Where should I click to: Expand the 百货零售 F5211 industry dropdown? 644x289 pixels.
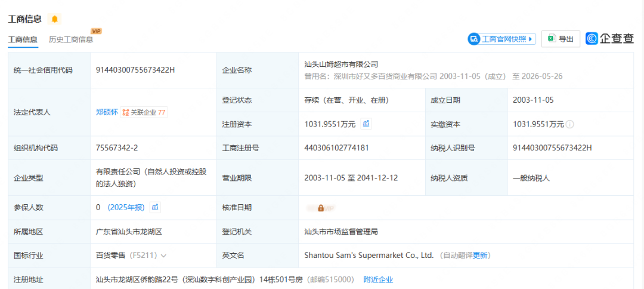click(x=163, y=256)
